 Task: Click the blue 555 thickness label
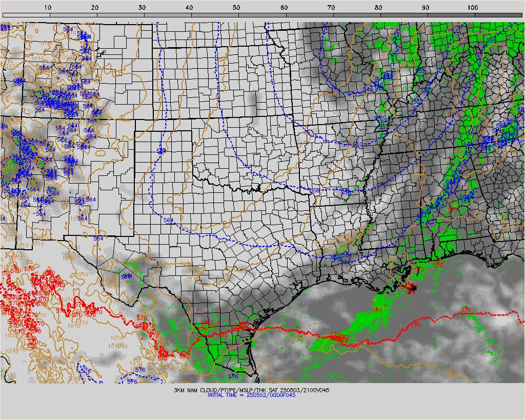[x=491, y=41]
